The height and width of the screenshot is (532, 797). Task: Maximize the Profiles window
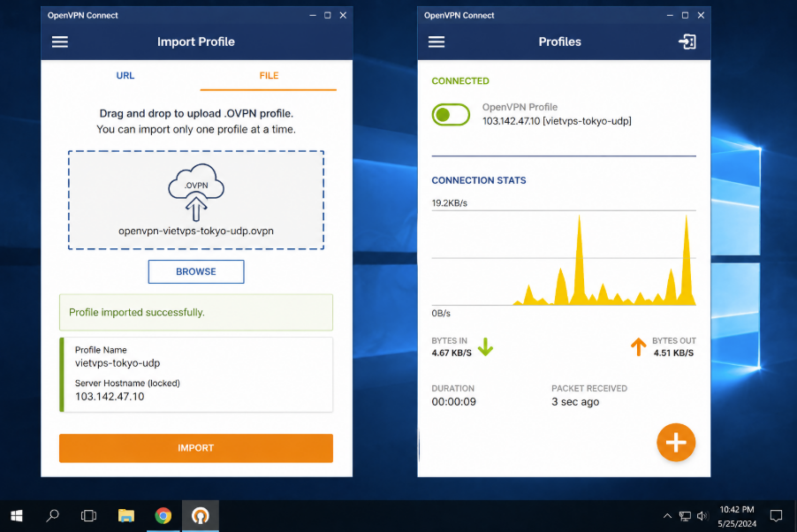click(685, 15)
